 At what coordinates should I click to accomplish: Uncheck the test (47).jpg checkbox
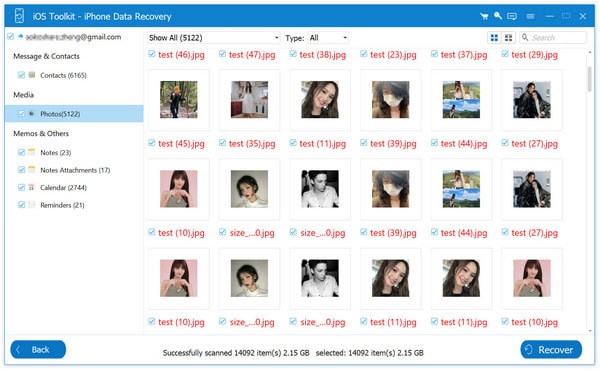(222, 54)
